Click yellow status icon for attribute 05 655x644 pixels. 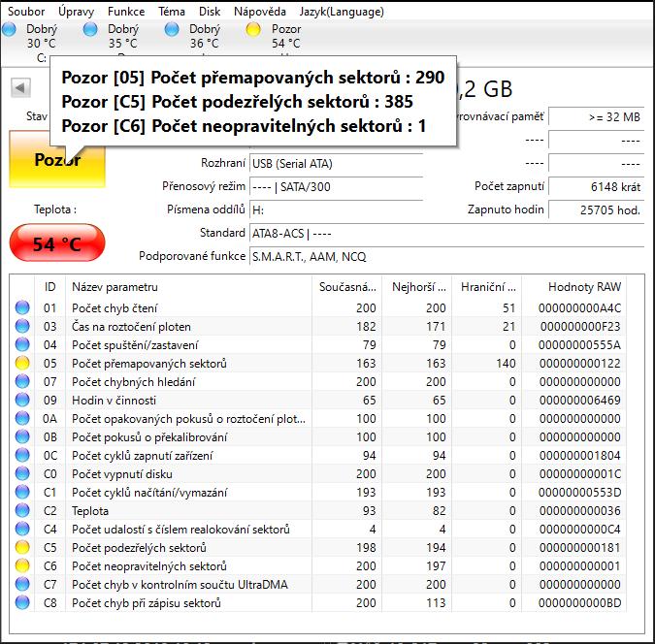point(22,364)
